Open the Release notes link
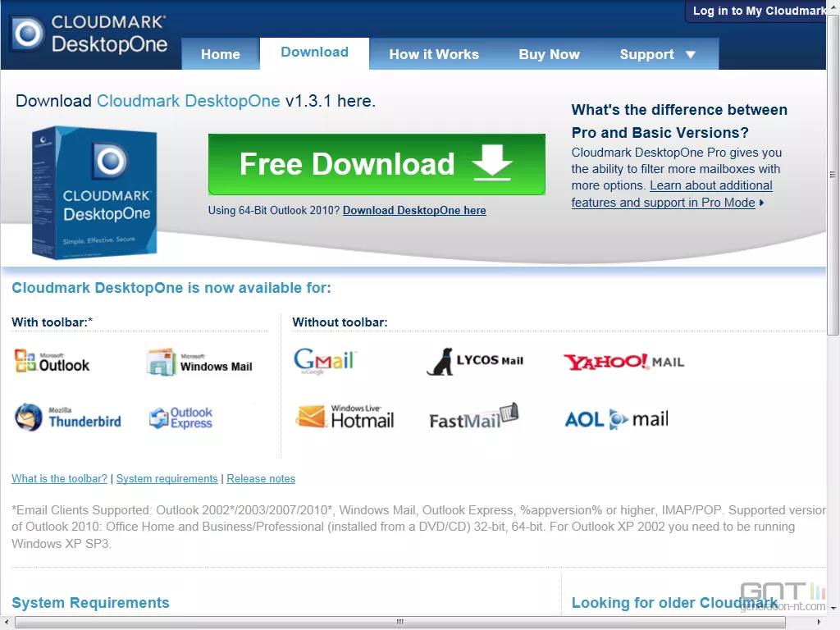This screenshot has height=630, width=840. click(x=261, y=478)
